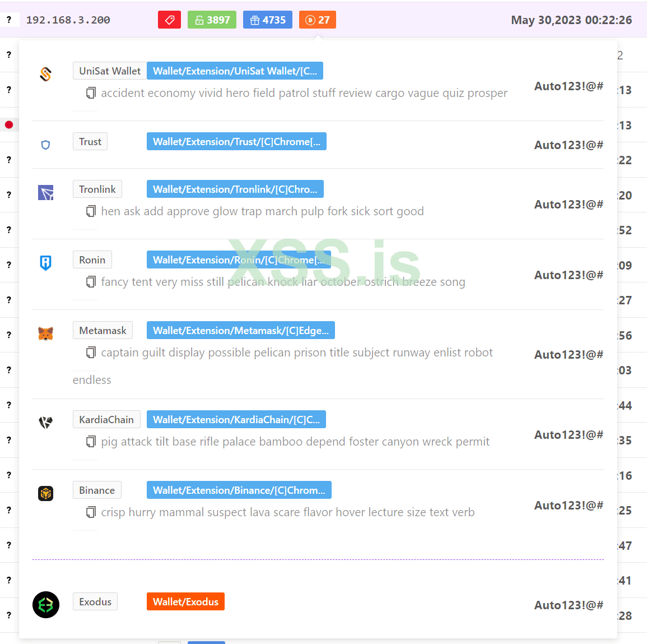Viewport: 647px width, 644px height.
Task: Click the Ronin logo icon
Action: [46, 263]
